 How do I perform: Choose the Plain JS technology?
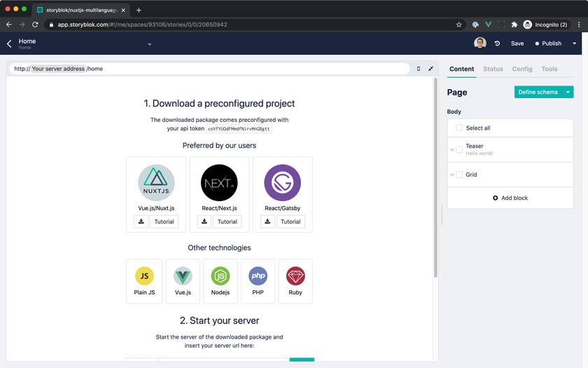coord(144,281)
